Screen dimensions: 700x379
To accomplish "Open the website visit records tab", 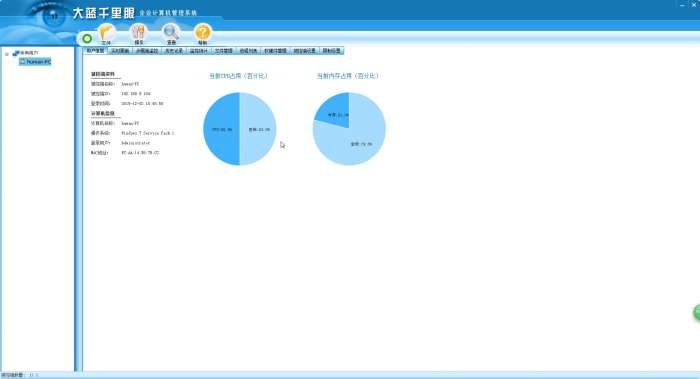I will [x=304, y=51].
